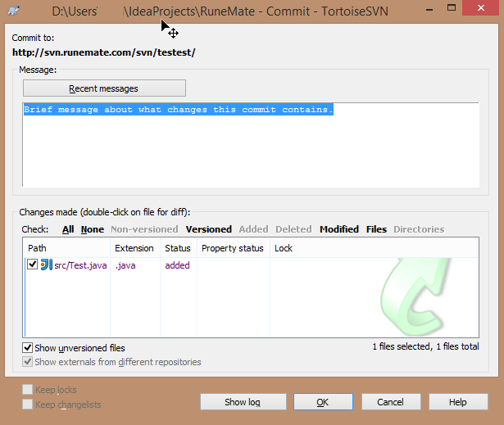
Task: Click the Java file icon beside src/Test.java
Action: (47, 264)
